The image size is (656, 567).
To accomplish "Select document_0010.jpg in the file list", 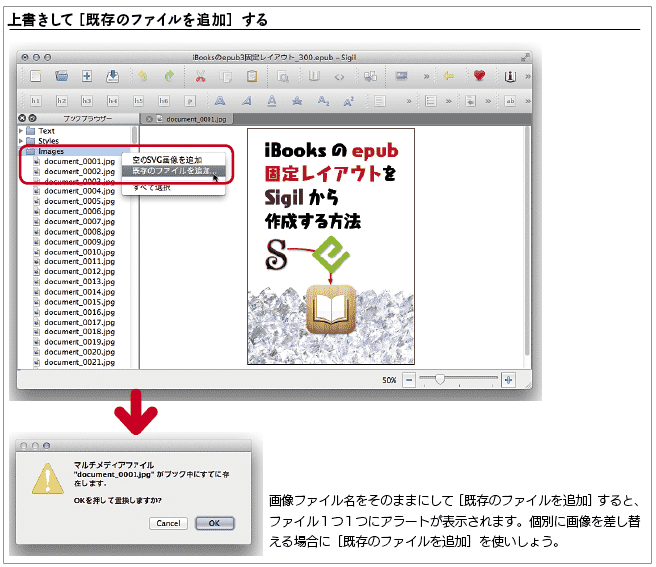I will (x=79, y=252).
